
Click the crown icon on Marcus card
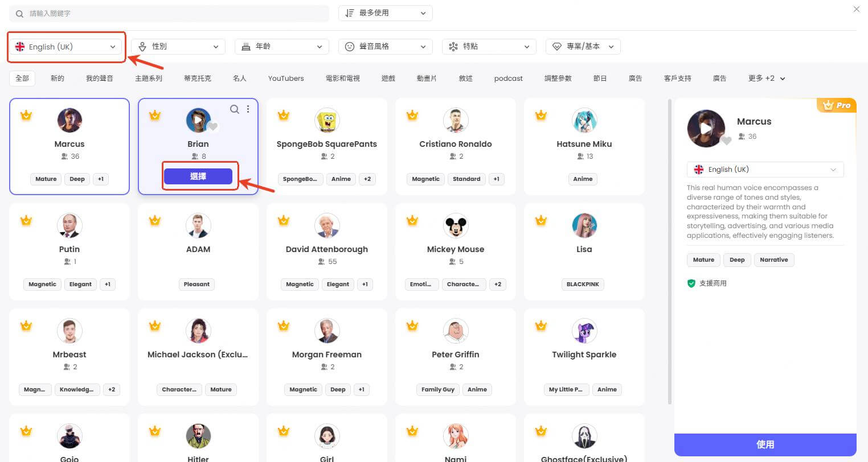[26, 115]
